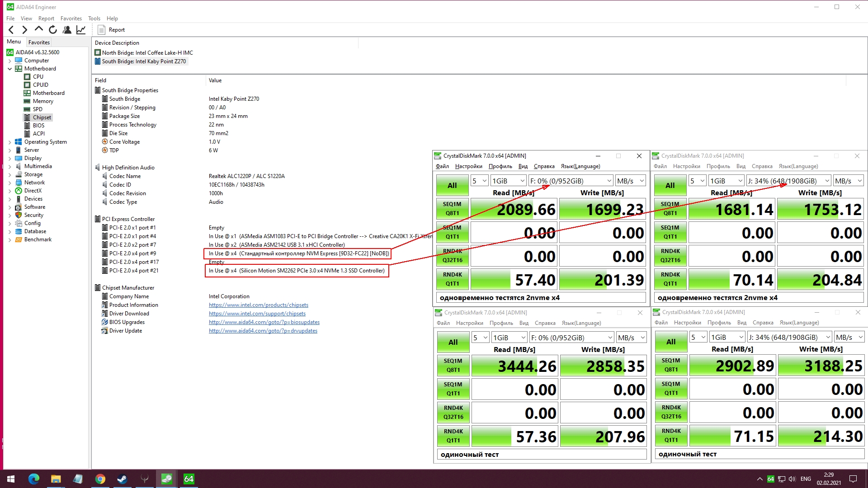
Task: Switch to the Favorites tab in sidebar
Action: point(39,42)
